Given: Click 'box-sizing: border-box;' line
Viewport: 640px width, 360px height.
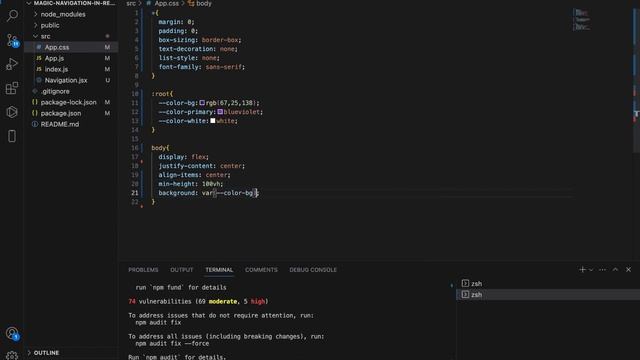Looking at the screenshot, I should coord(200,40).
